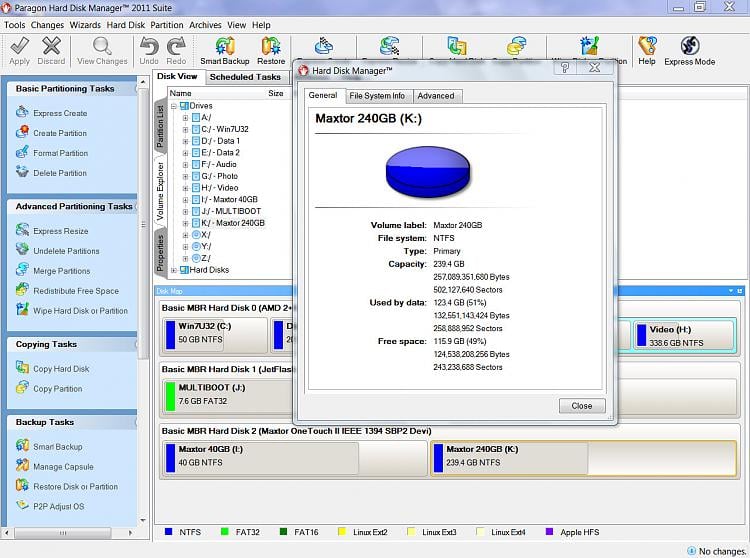Click the Apple HFS purple legend swatch

pos(549,532)
